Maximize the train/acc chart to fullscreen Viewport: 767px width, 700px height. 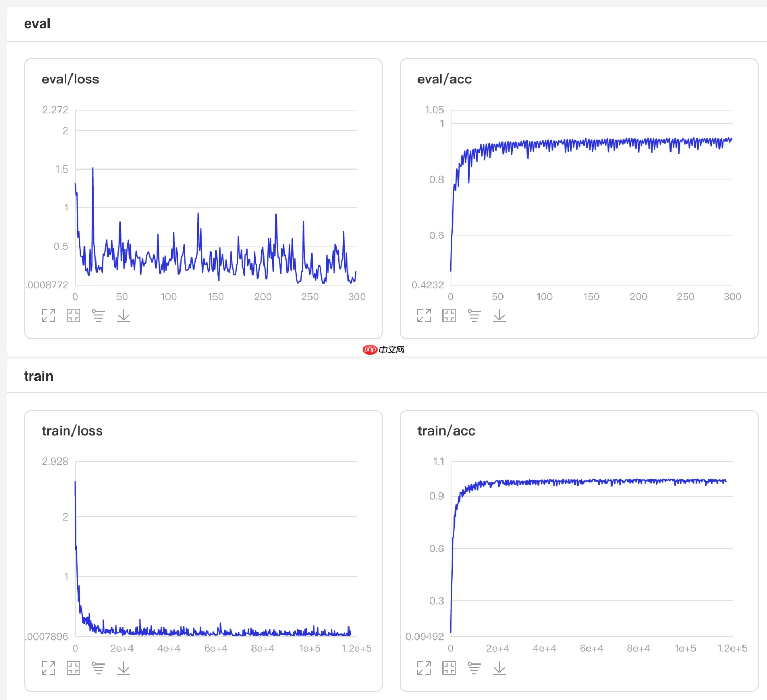click(424, 668)
